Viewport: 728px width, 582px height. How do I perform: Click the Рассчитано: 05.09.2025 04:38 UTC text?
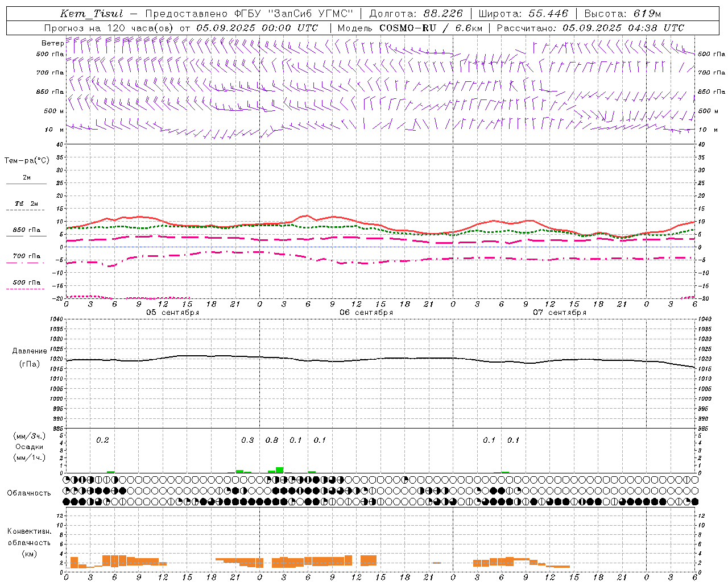(x=590, y=28)
